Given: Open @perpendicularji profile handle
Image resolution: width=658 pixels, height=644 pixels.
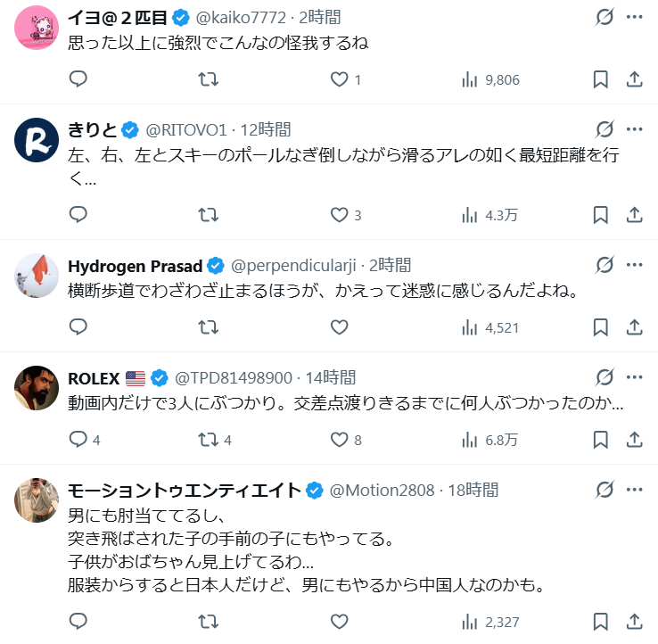Looking at the screenshot, I should pyautogui.click(x=293, y=265).
